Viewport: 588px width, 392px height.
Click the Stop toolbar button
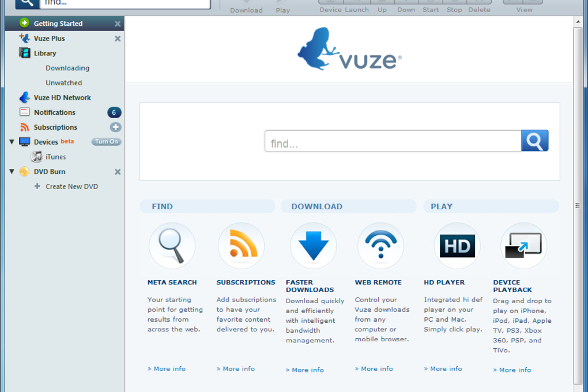click(x=454, y=6)
